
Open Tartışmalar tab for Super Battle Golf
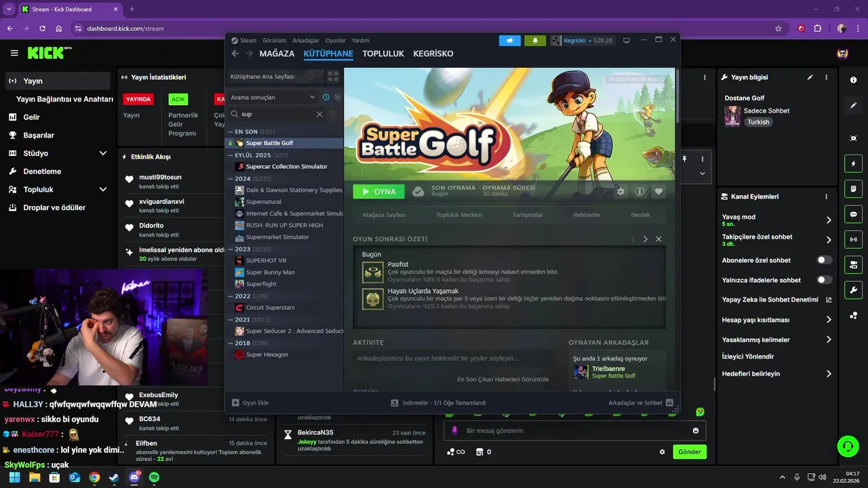528,215
